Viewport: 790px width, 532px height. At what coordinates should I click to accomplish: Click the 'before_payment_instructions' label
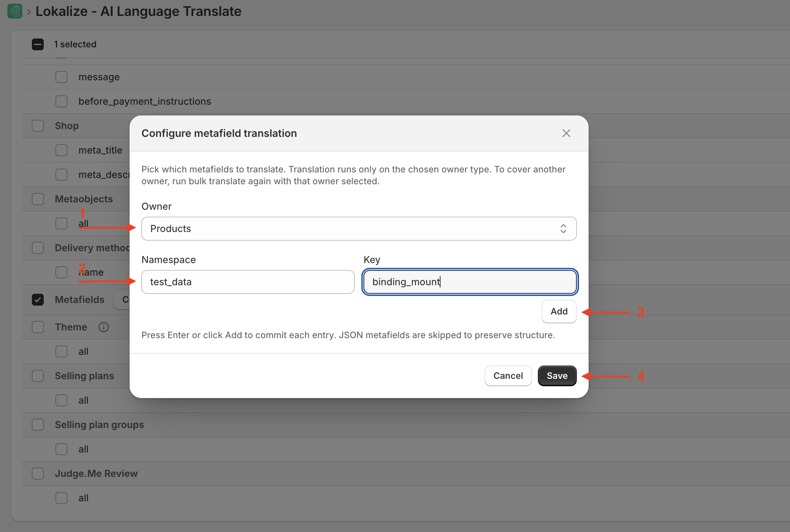(x=145, y=101)
